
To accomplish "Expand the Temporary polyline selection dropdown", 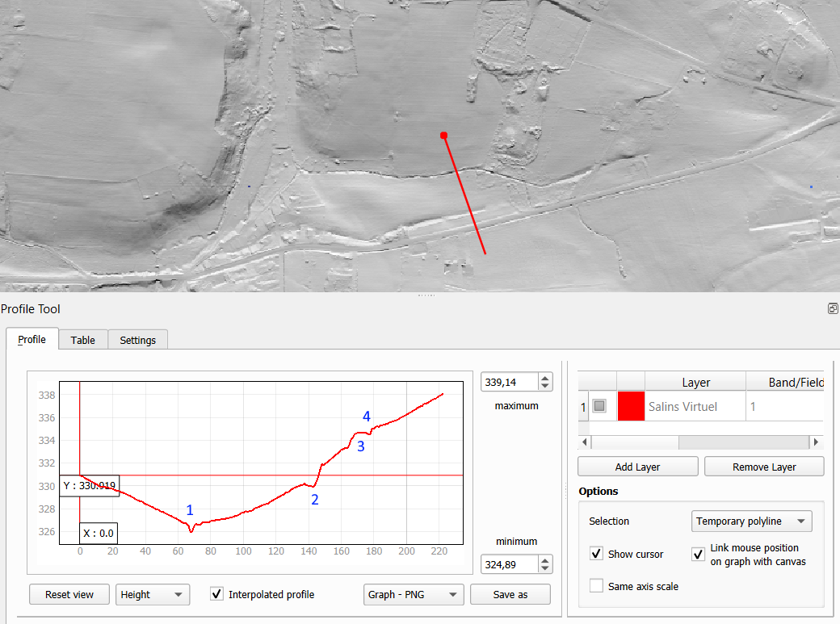I will click(x=751, y=521).
